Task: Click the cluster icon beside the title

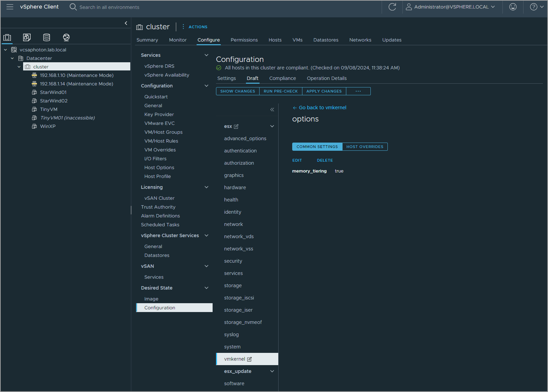Action: click(x=139, y=27)
